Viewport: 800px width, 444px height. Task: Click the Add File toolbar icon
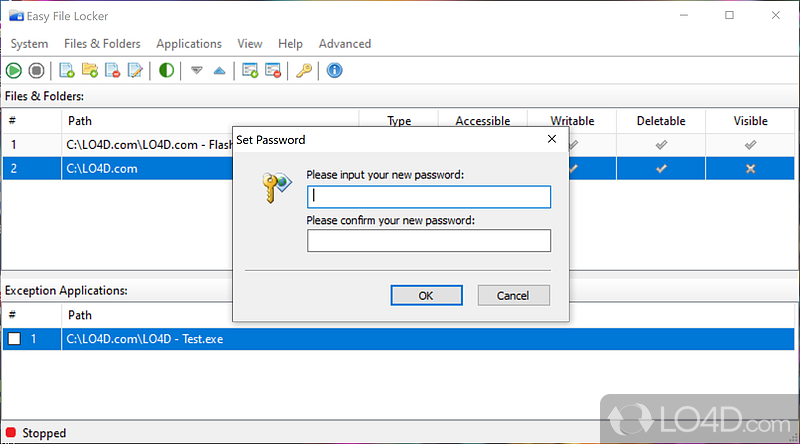tap(67, 70)
